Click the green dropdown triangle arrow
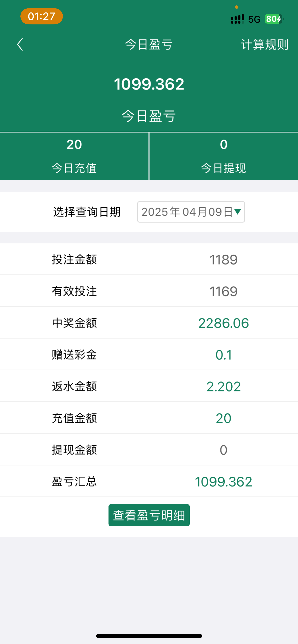298x644 pixels. coord(237,212)
